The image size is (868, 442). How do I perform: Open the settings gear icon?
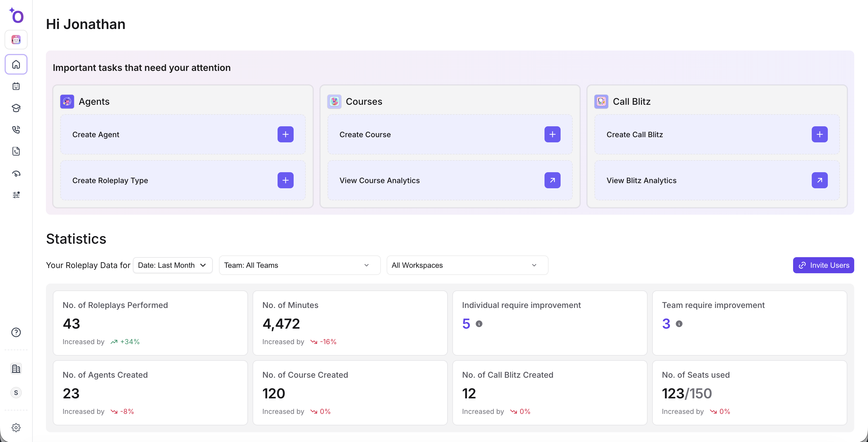tap(16, 428)
